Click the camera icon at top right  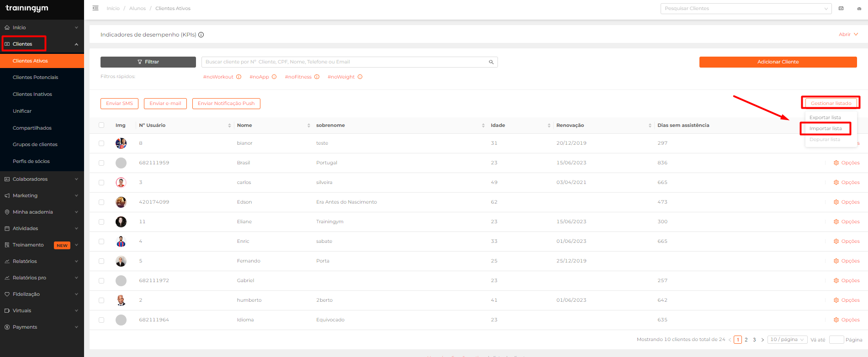coord(859,8)
